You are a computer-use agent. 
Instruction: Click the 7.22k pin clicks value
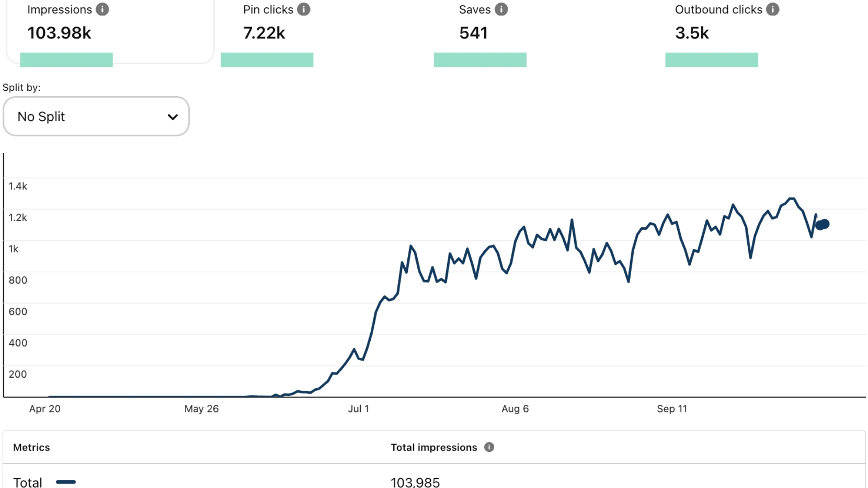264,33
